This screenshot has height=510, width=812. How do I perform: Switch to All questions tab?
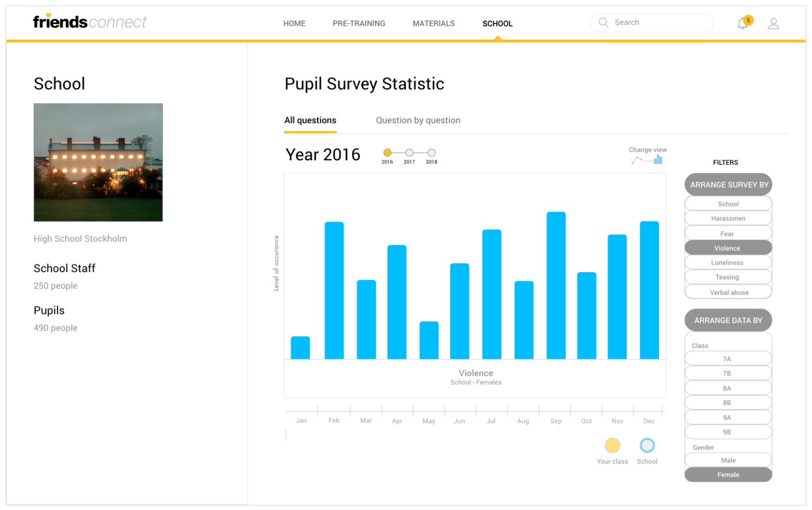310,120
